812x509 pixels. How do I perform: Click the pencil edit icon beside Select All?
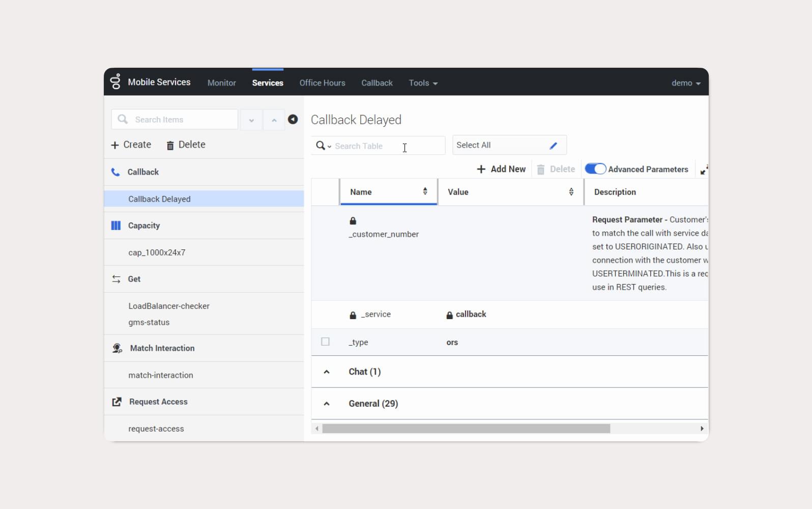click(553, 146)
